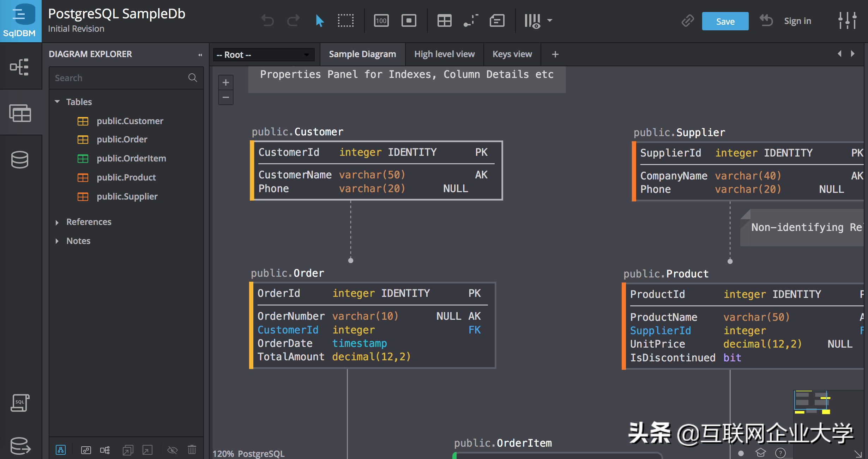Viewport: 868px width, 459px height.
Task: Collapse the Diagram Explorer panel
Action: click(x=200, y=55)
